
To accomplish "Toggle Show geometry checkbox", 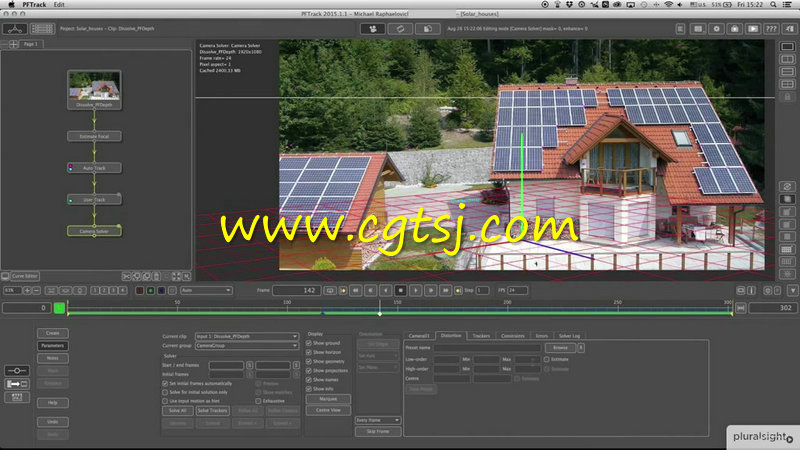I will (309, 362).
